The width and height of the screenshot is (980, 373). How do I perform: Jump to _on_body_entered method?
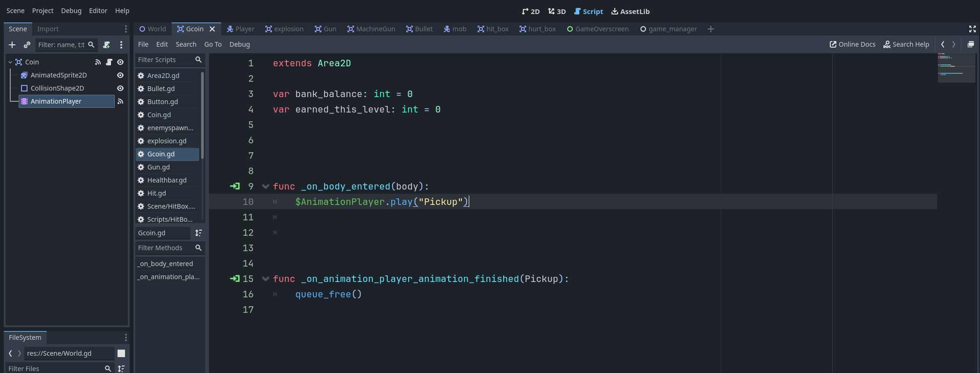(x=170, y=264)
